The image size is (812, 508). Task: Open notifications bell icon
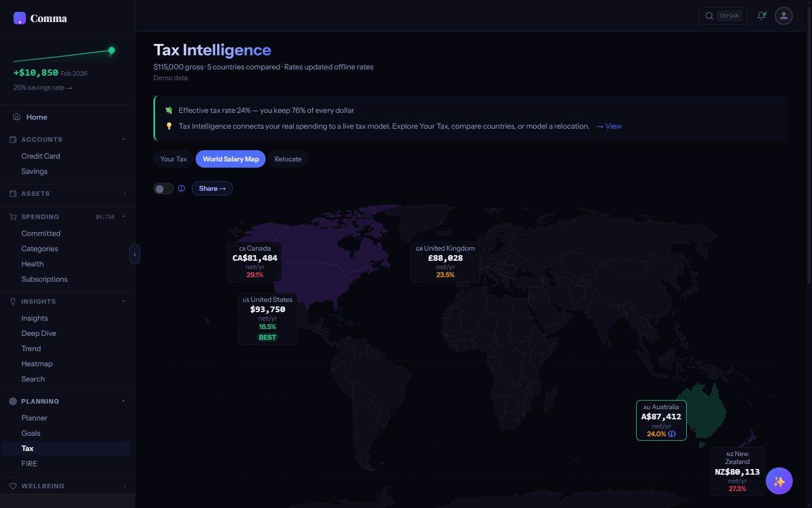pos(761,16)
